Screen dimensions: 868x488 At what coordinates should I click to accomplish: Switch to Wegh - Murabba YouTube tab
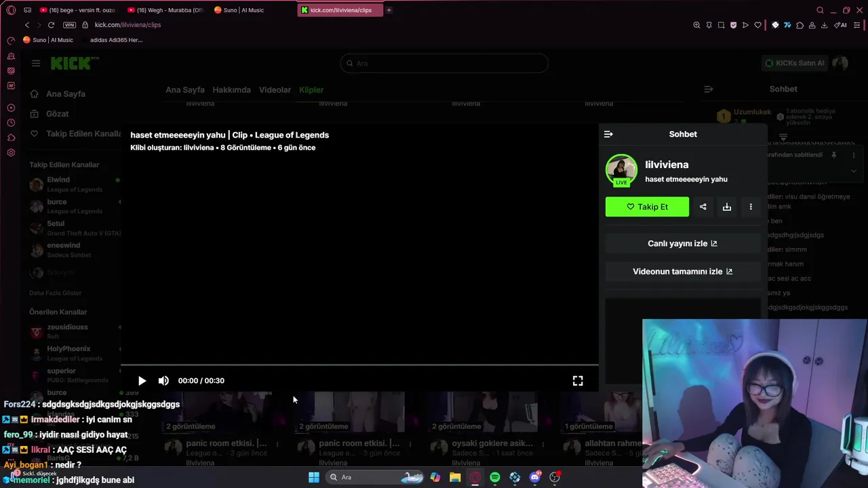[x=164, y=10]
